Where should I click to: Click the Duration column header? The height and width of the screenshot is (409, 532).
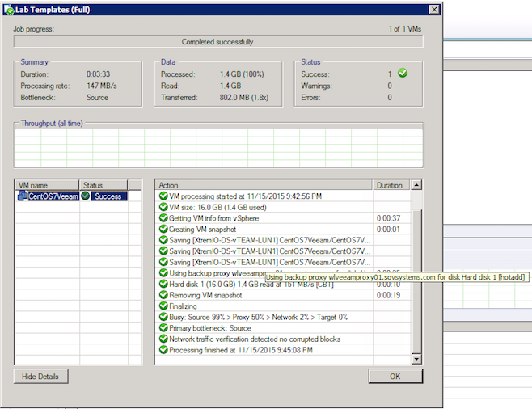[x=391, y=185]
